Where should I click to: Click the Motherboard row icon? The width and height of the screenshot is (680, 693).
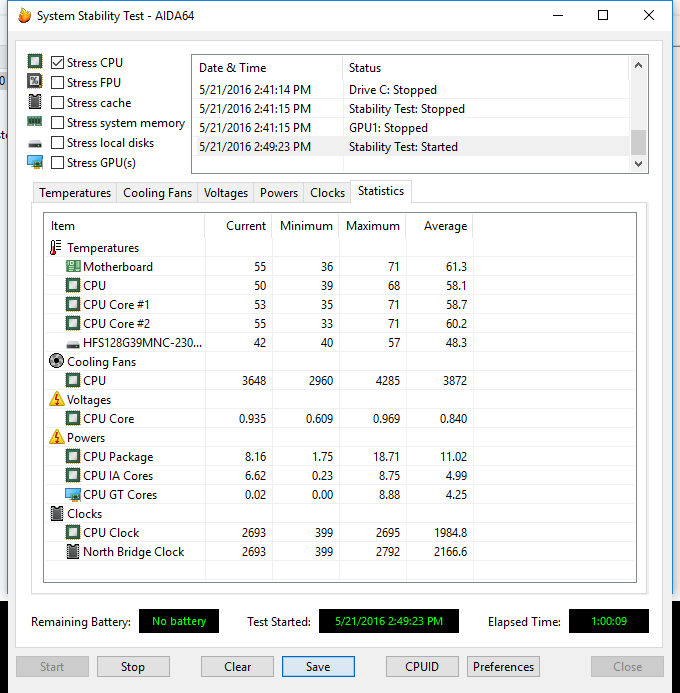[x=73, y=267]
